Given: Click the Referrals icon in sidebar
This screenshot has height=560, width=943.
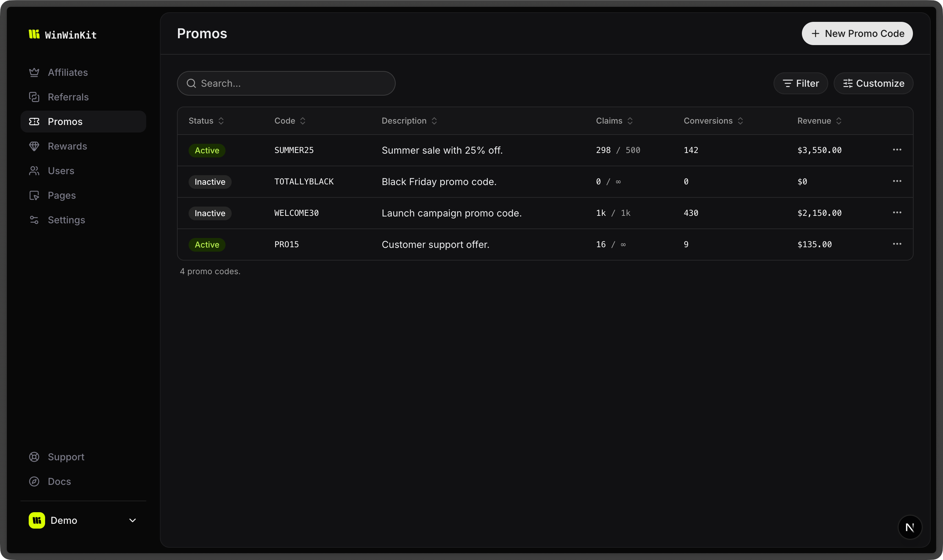Looking at the screenshot, I should click(35, 97).
